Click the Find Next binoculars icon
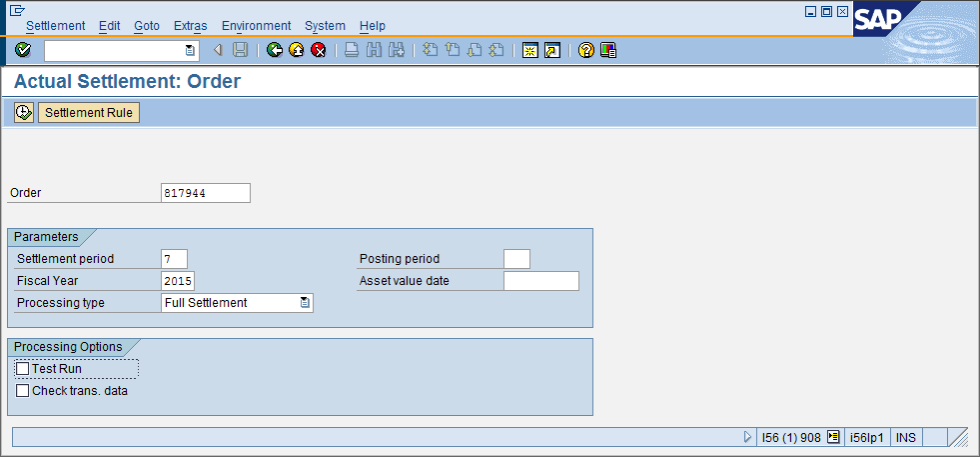980x457 pixels. [x=397, y=50]
